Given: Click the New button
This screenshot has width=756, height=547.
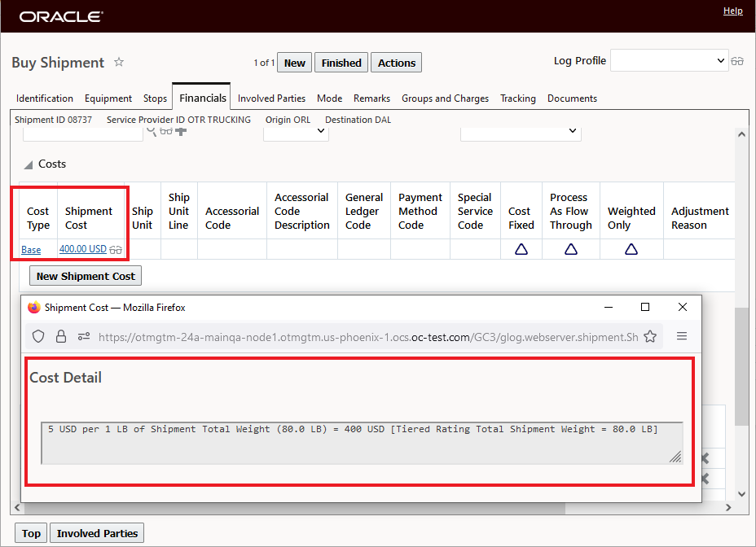Looking at the screenshot, I should pos(295,63).
